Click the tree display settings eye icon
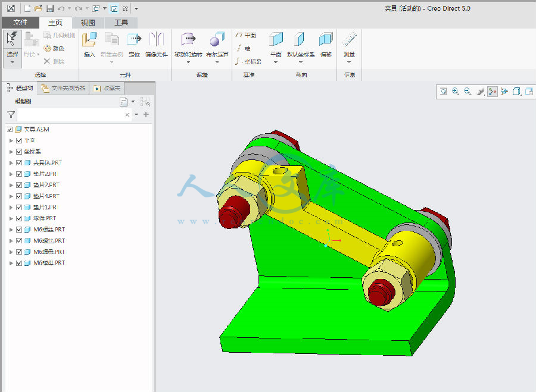This screenshot has width=536, height=392. pyautogui.click(x=145, y=102)
